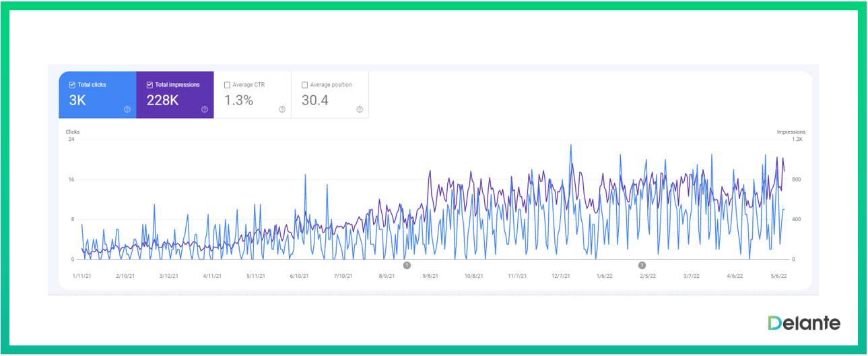The image size is (868, 356).
Task: Click the tallest clicks peak near 12/7/21
Action: coord(571,144)
